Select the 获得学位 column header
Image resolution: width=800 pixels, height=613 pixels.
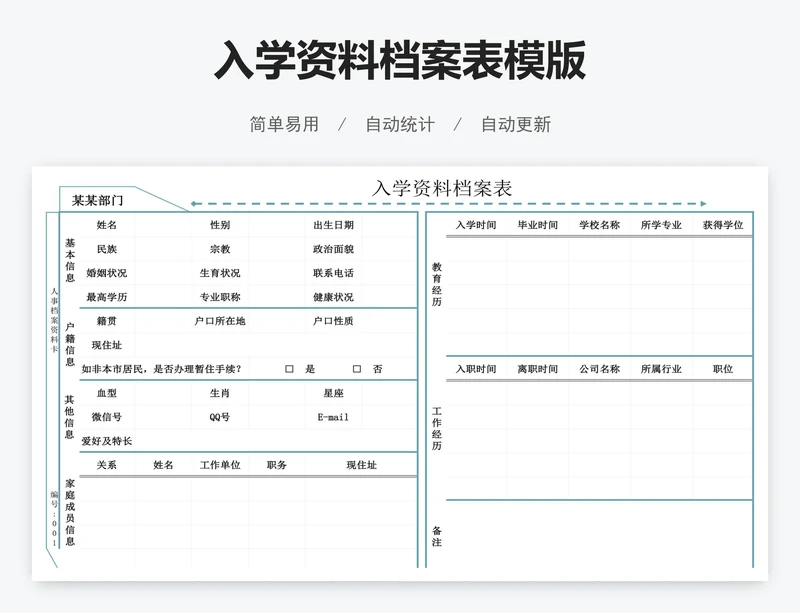(x=723, y=225)
